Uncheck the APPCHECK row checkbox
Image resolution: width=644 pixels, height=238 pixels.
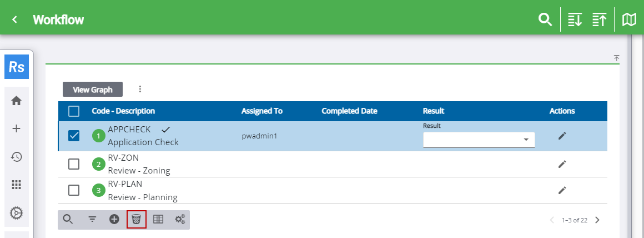pos(74,136)
